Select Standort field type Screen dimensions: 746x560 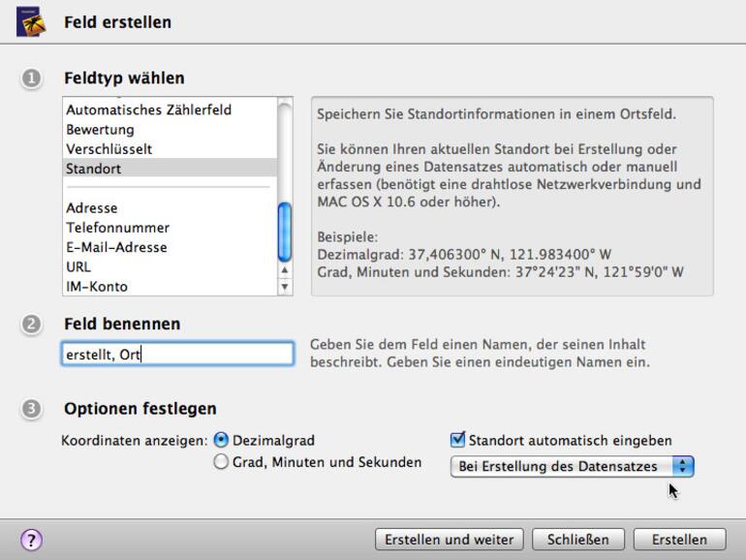click(x=170, y=169)
